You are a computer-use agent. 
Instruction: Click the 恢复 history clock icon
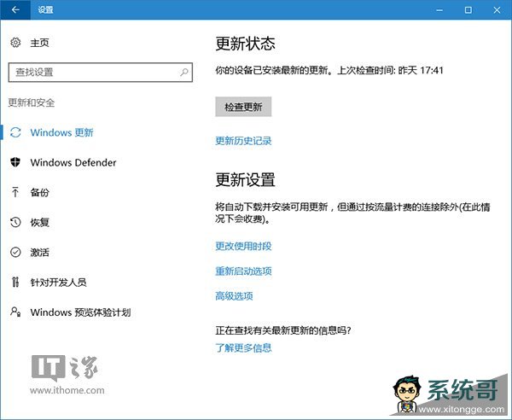coord(15,222)
